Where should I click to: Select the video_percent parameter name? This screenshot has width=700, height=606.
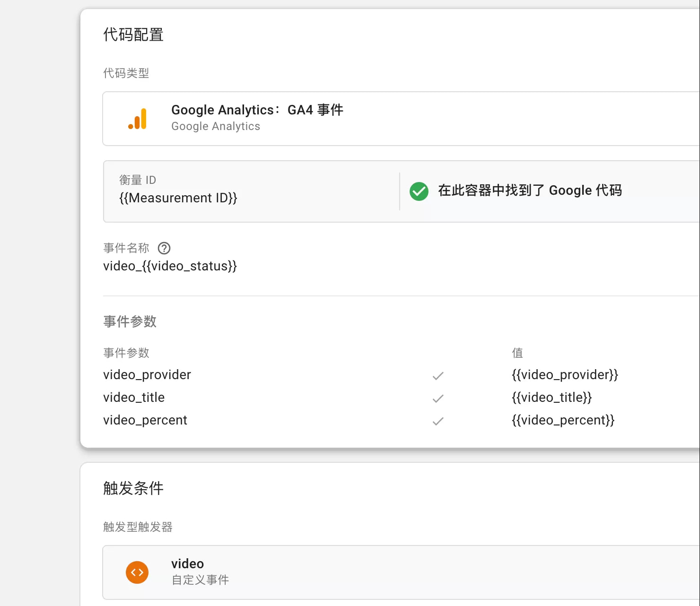point(145,420)
